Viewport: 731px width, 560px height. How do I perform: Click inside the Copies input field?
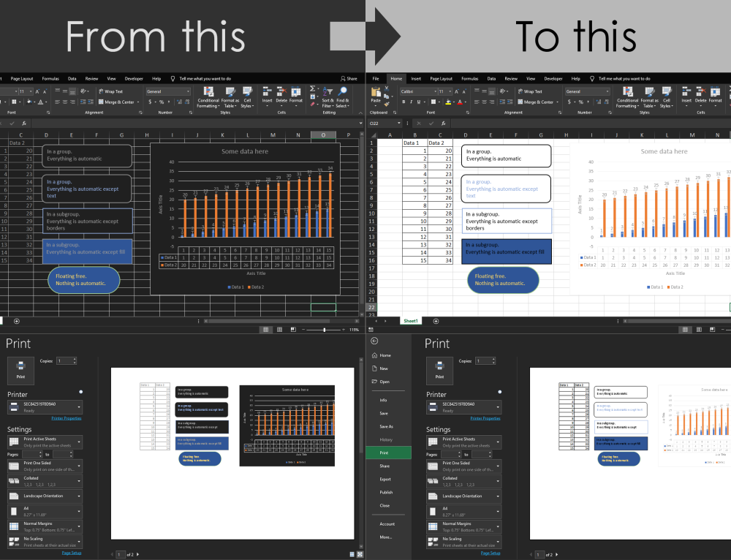click(484, 360)
